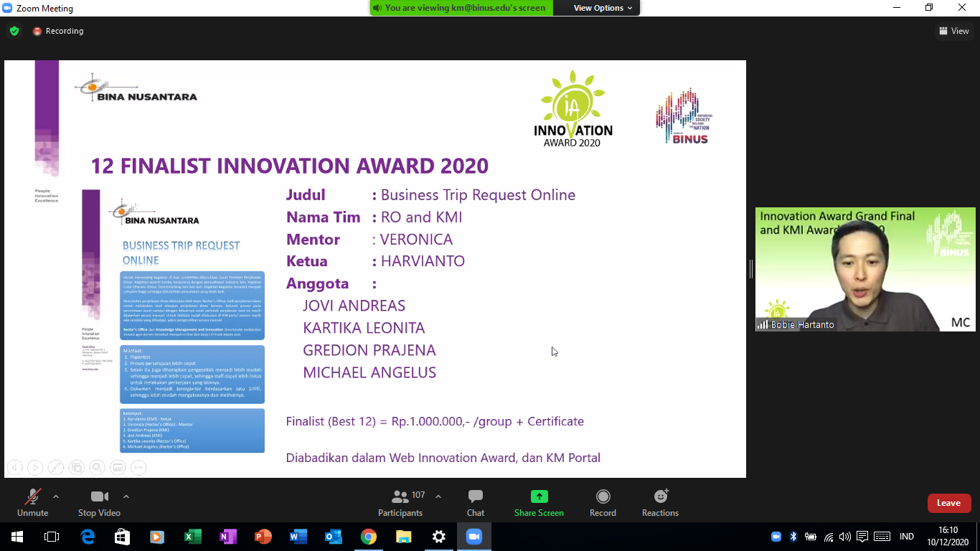Open Microsoft Store from taskbar
The image size is (980, 551).
pyautogui.click(x=122, y=537)
